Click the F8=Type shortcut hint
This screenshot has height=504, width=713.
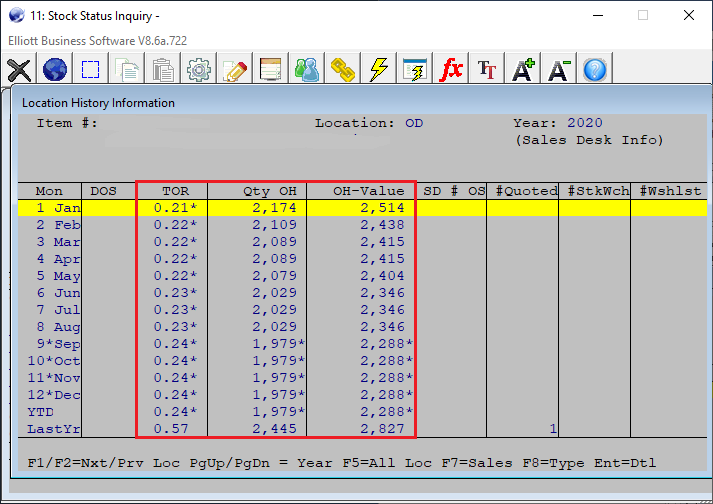pyautogui.click(x=553, y=463)
